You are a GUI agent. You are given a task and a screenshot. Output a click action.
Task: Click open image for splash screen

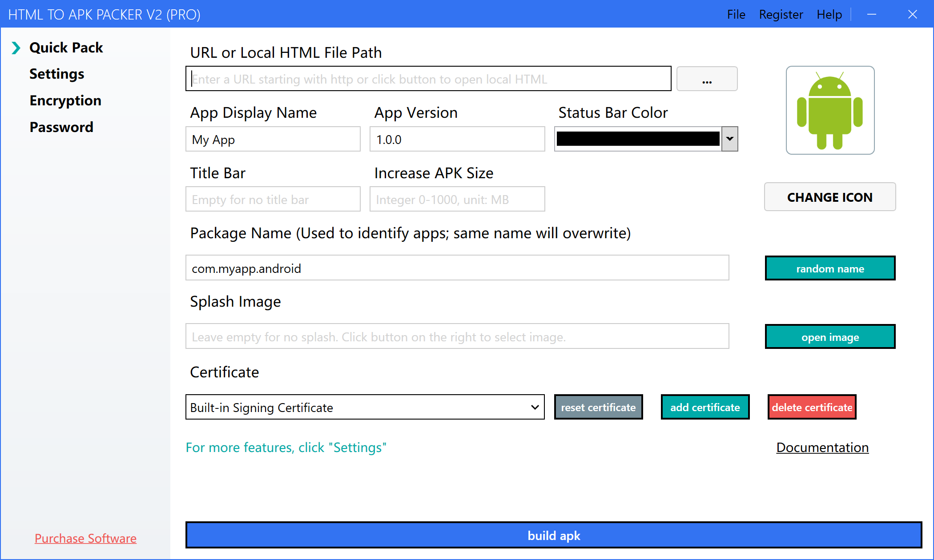coord(830,336)
